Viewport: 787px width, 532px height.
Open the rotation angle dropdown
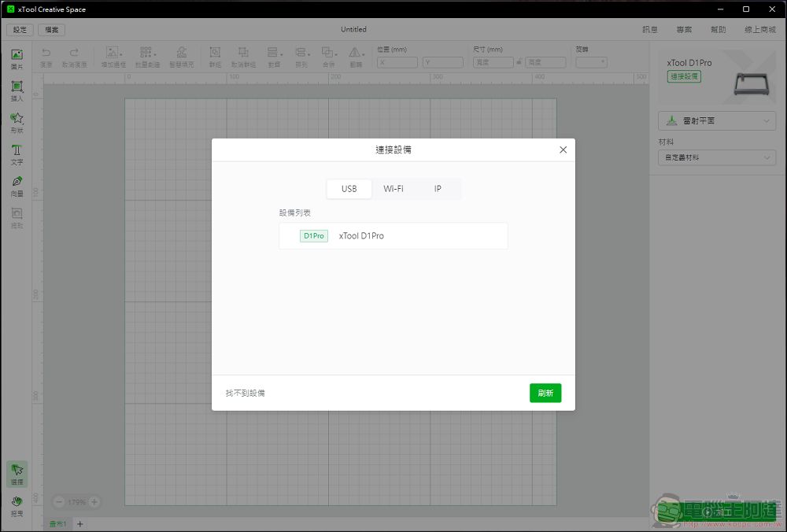[x=592, y=62]
